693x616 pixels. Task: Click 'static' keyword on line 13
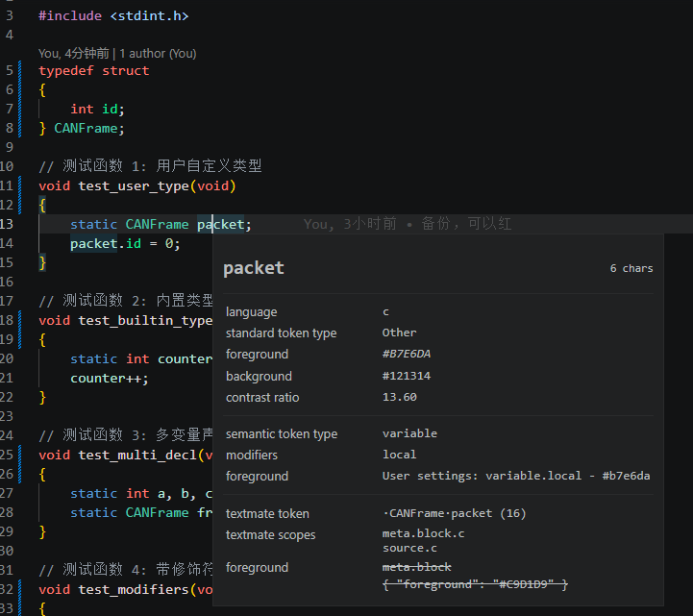[x=93, y=225]
